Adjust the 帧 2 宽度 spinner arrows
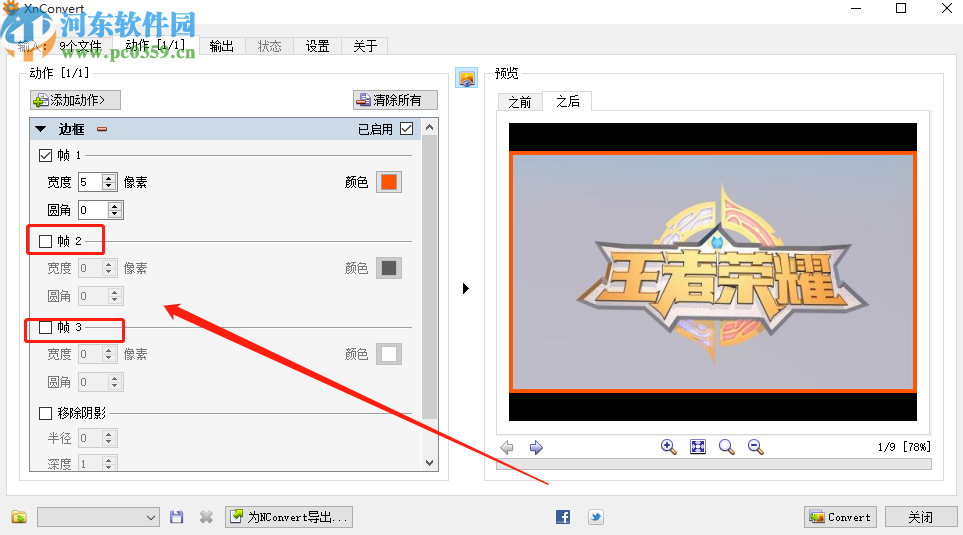This screenshot has width=963, height=535. click(109, 268)
